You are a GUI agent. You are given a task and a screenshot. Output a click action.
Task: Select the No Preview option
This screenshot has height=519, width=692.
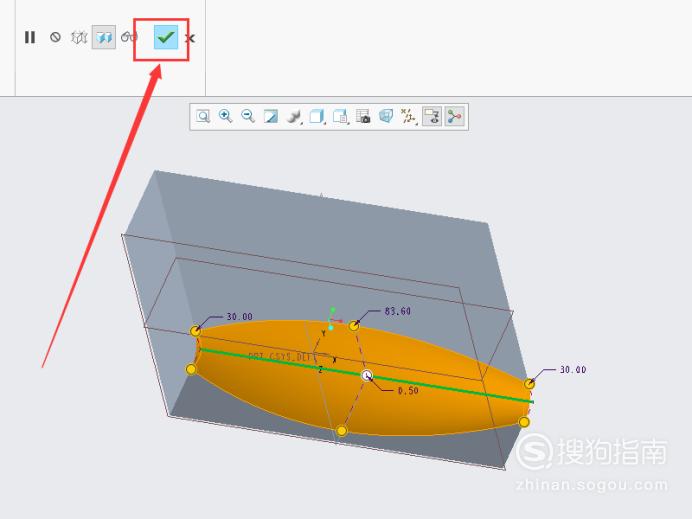click(x=55, y=37)
